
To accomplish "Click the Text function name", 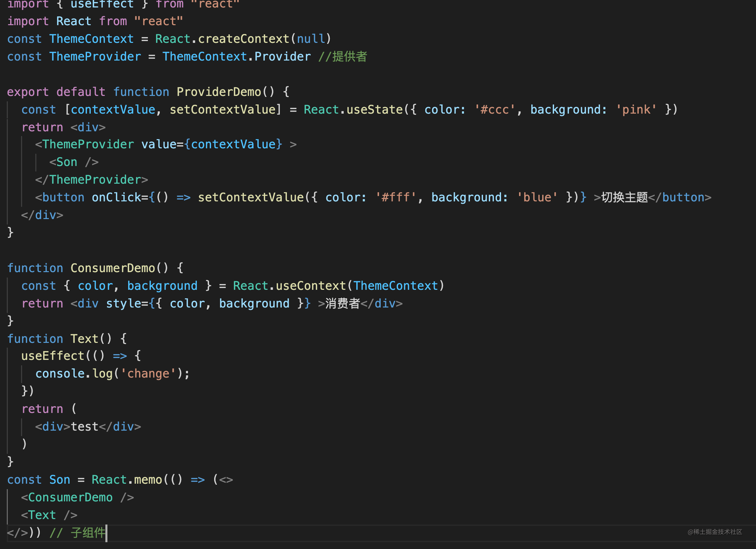I will [x=84, y=339].
